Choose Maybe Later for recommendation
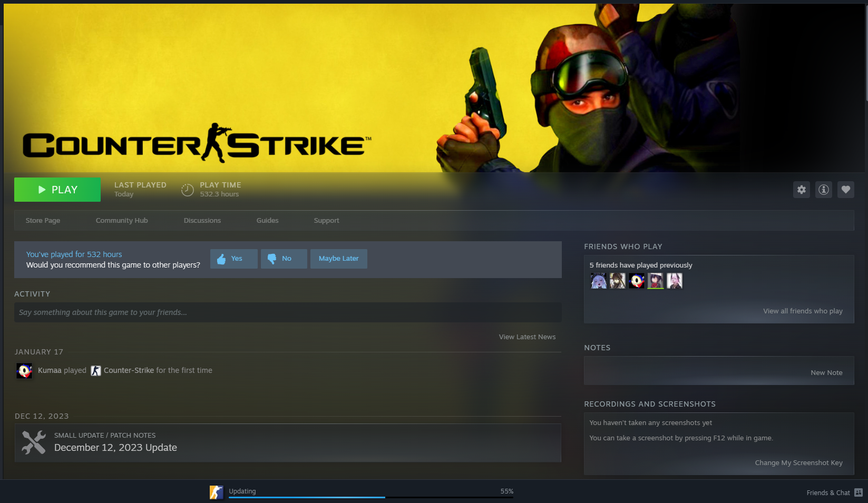 (338, 259)
